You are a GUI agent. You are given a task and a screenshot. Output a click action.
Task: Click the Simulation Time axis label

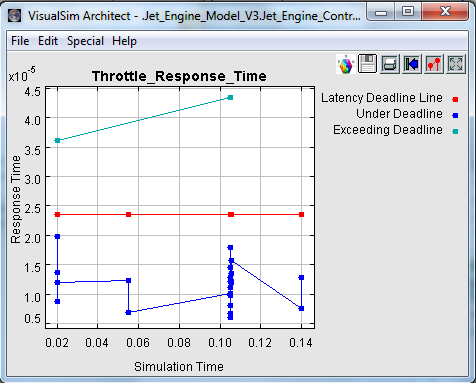179,366
